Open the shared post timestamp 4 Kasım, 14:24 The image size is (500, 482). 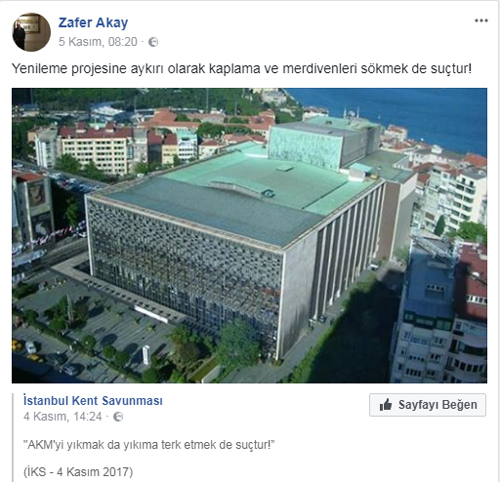click(x=63, y=416)
